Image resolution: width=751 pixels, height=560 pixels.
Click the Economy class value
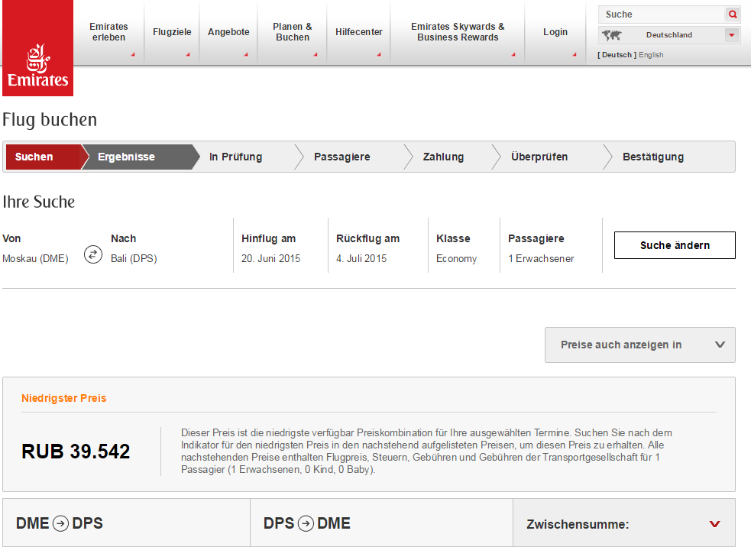click(456, 259)
